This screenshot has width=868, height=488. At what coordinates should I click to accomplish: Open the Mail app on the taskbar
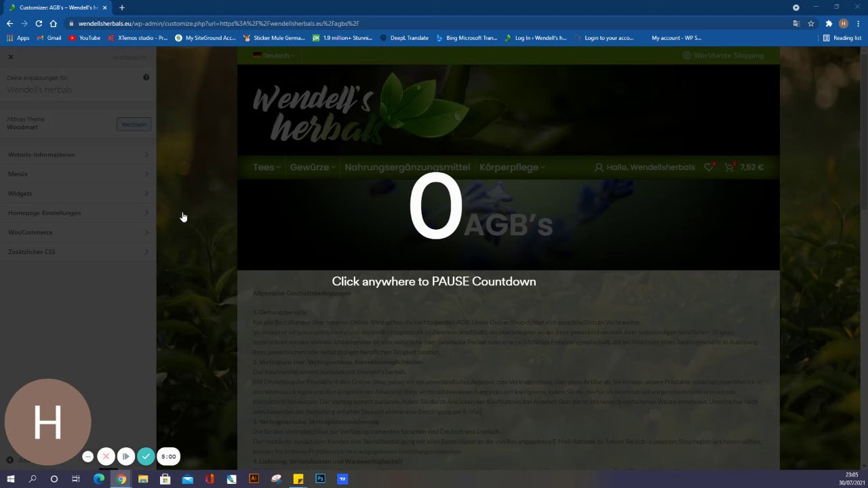(187, 479)
